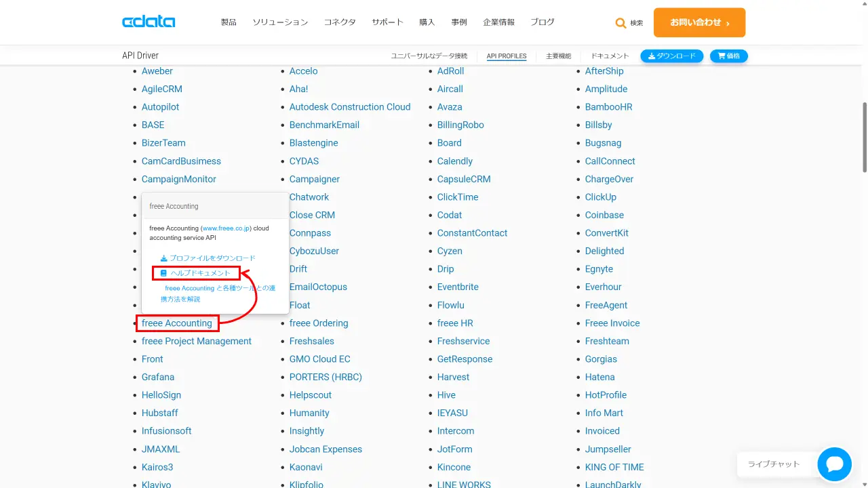Open the Coinbase profile link

604,215
